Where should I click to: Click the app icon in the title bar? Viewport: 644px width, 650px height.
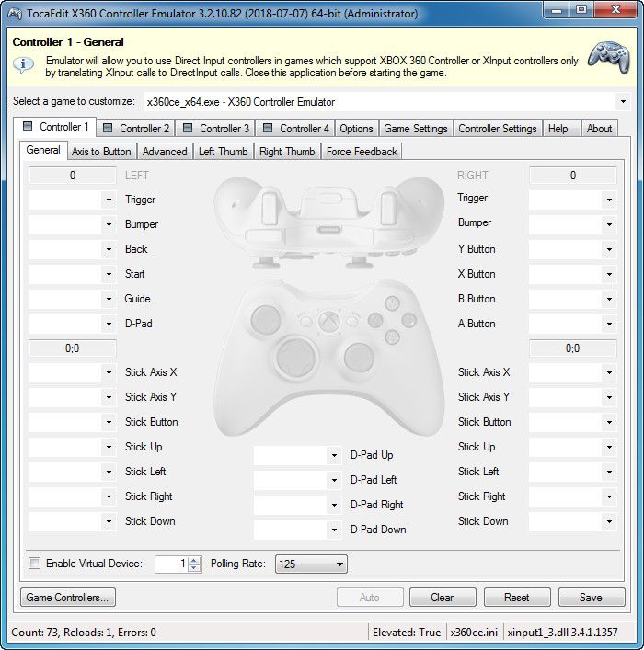tap(15, 14)
